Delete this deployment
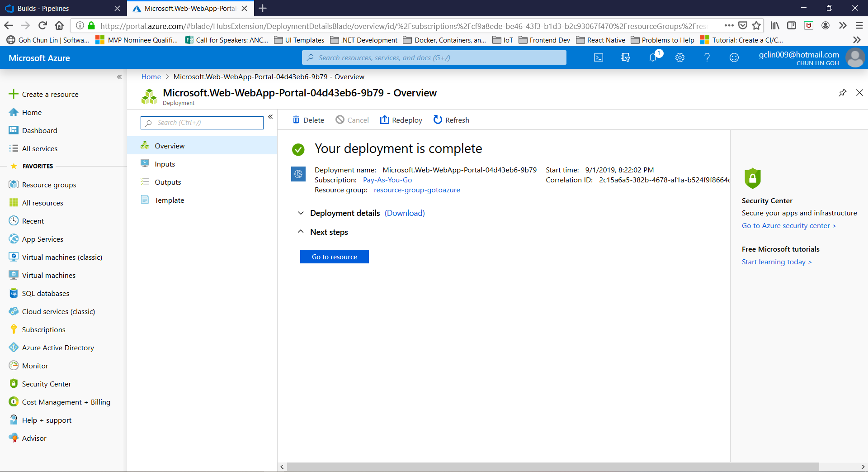Viewport: 868px width, 472px height. click(308, 120)
